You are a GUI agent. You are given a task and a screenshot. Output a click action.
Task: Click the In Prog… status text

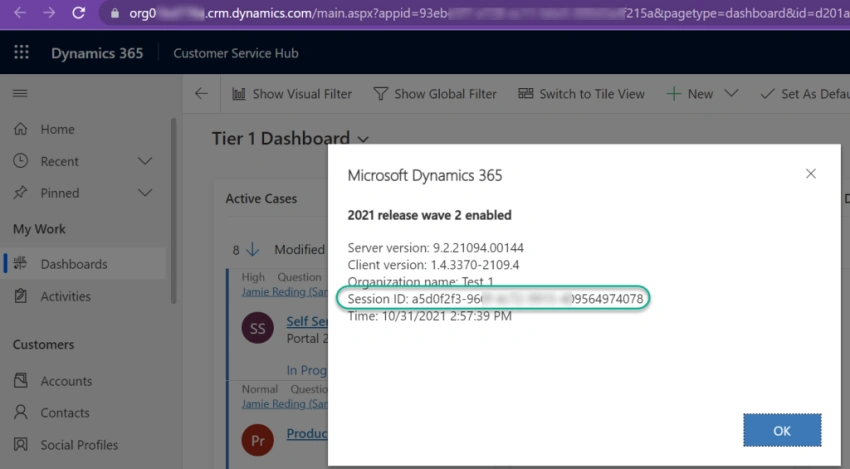(307, 370)
